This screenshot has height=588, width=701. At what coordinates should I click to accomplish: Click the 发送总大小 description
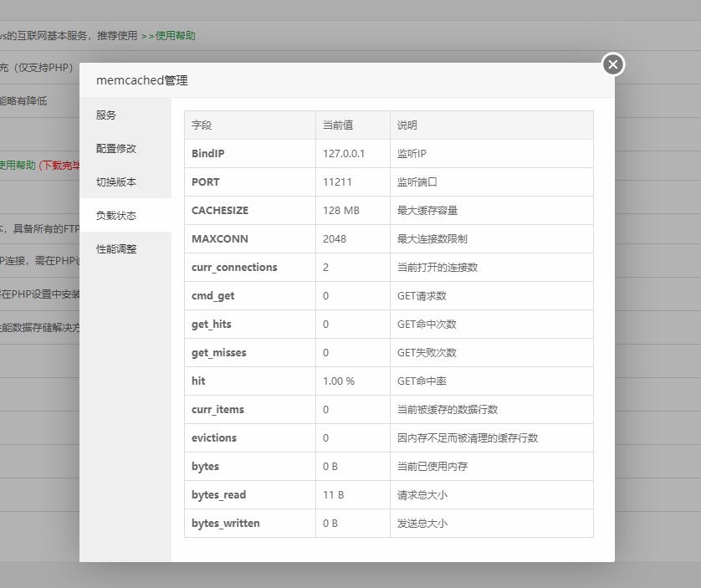(422, 523)
